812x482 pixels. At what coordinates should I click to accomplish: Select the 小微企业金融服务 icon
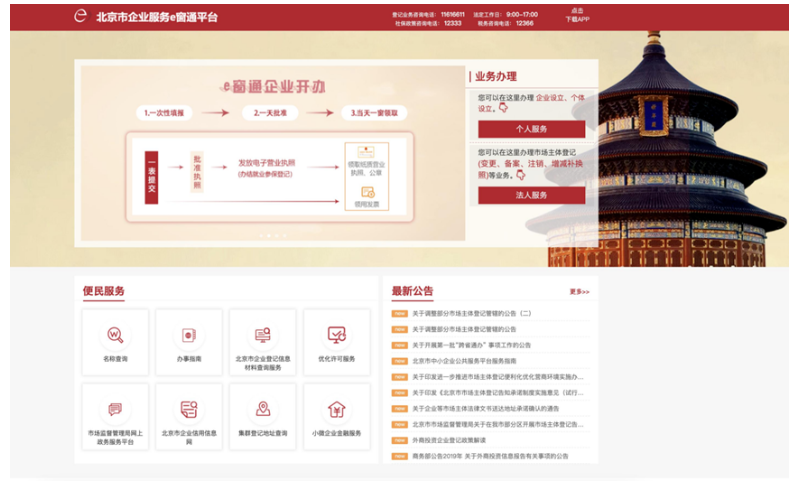click(337, 410)
